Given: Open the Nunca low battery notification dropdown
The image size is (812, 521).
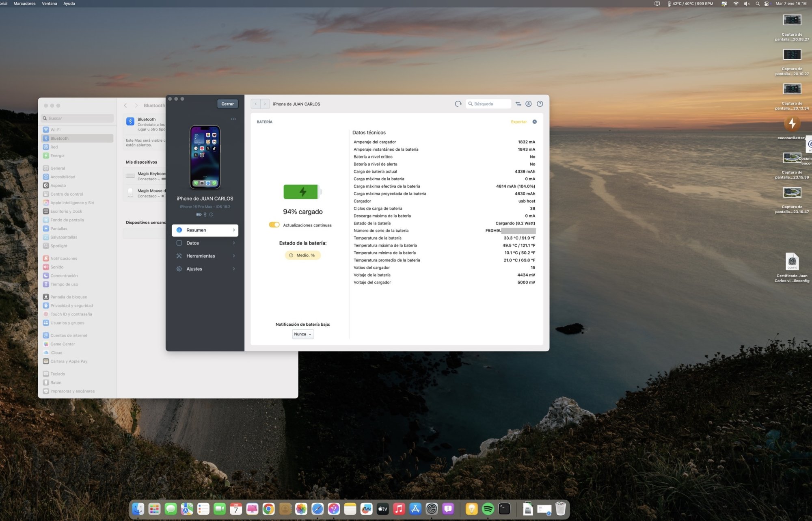Looking at the screenshot, I should click(303, 334).
